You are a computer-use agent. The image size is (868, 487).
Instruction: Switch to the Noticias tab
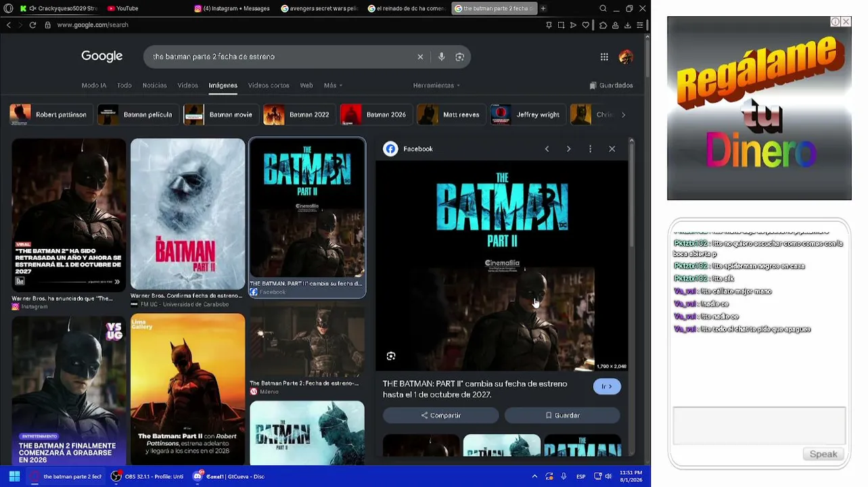[x=154, y=85]
